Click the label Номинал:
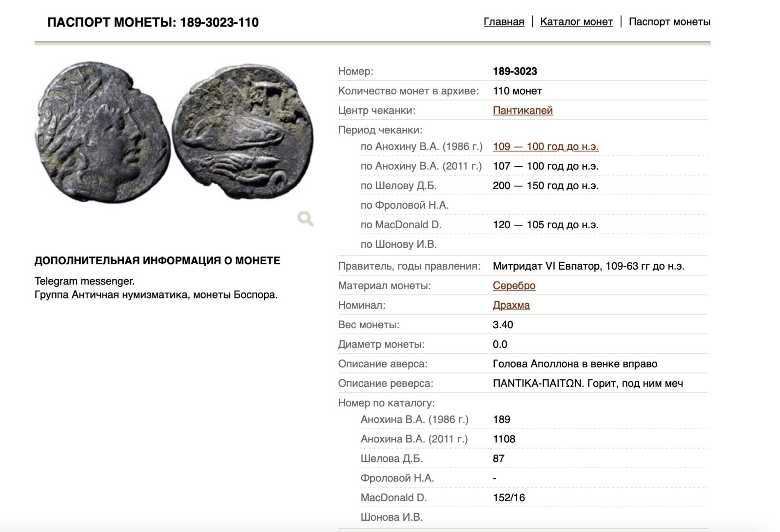 pos(362,305)
